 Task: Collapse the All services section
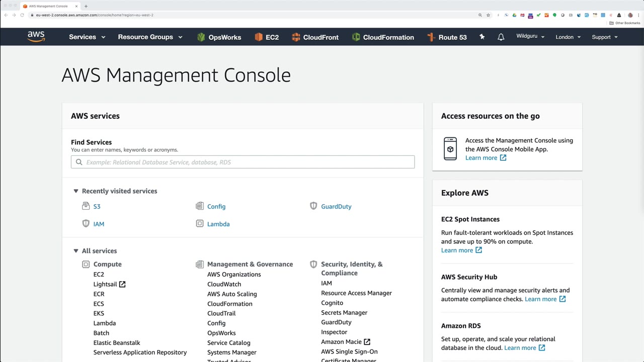point(76,251)
